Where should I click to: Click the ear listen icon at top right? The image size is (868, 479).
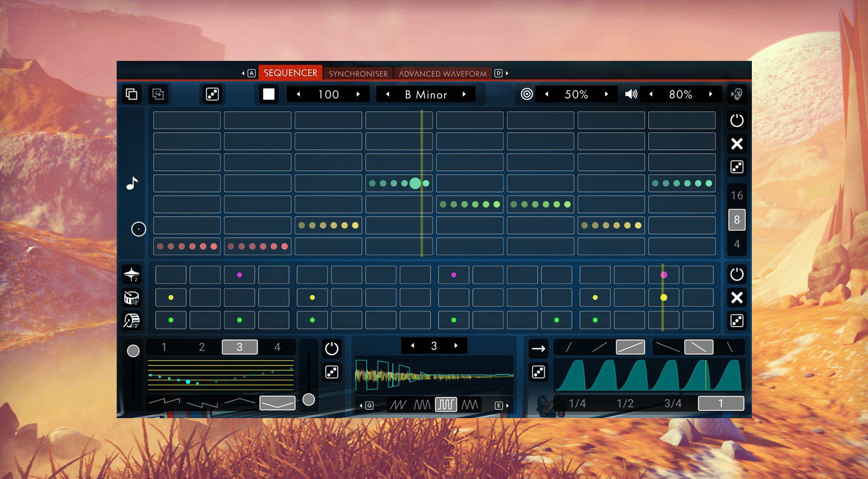[x=737, y=94]
